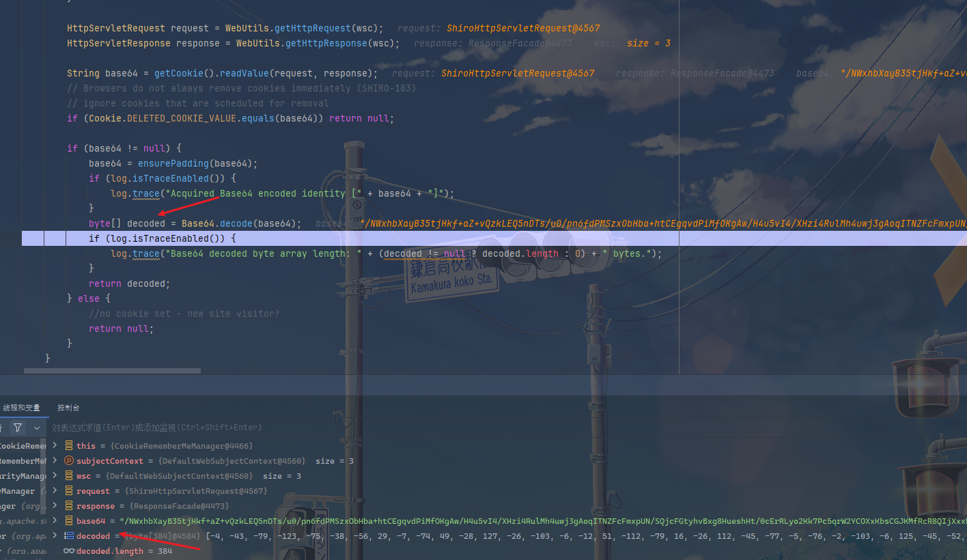The image size is (967, 560).
Task: Click the 'Acquired Base64 encoded identity' trace line
Action: [x=282, y=193]
